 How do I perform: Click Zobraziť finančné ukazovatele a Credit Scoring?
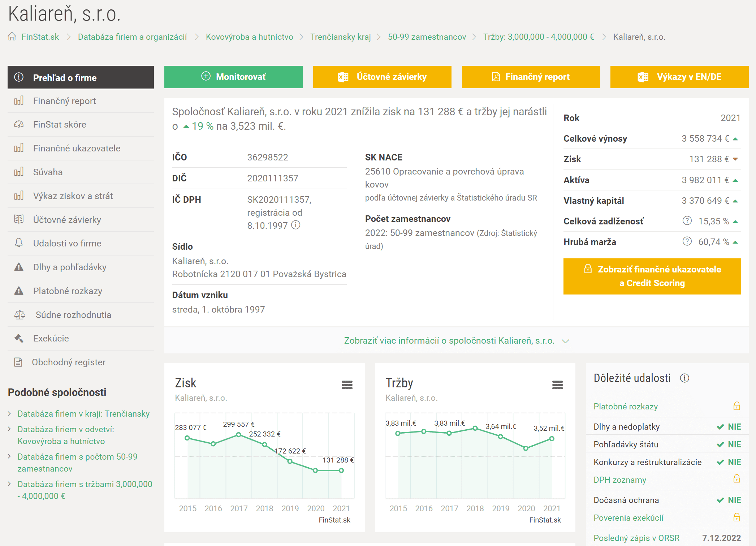coord(652,276)
